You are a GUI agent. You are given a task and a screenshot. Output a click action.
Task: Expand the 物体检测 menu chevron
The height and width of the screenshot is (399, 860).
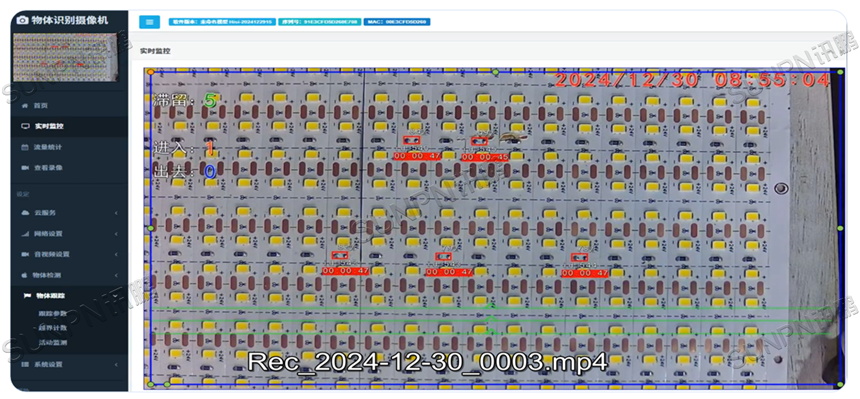pyautogui.click(x=116, y=275)
